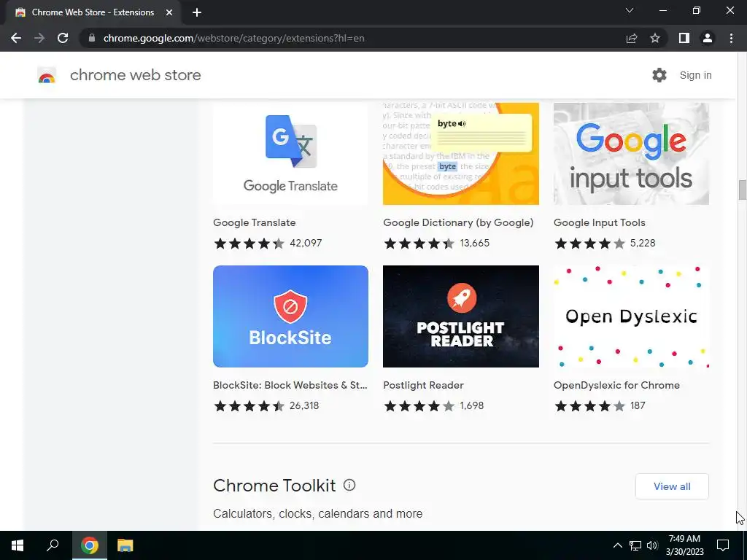Click the Chrome Web Store logo
Screen dimensions: 747x560
click(47, 75)
